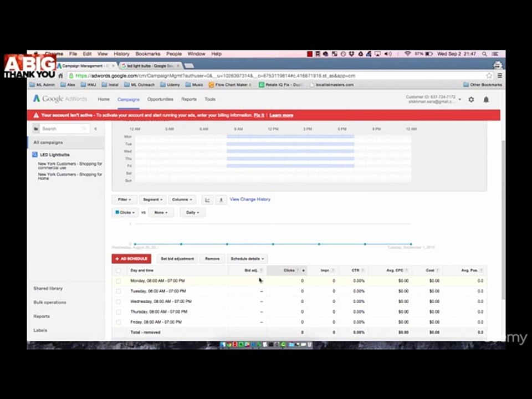Viewport: 532px width, 399px height.
Task: Open the Columns dropdown
Action: pyautogui.click(x=182, y=199)
